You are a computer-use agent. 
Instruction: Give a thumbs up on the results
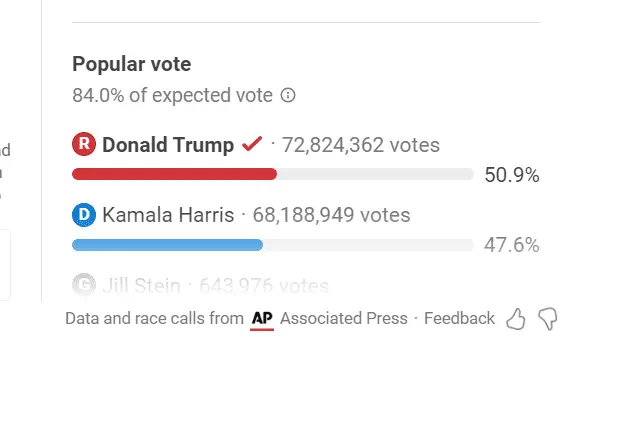(x=516, y=319)
